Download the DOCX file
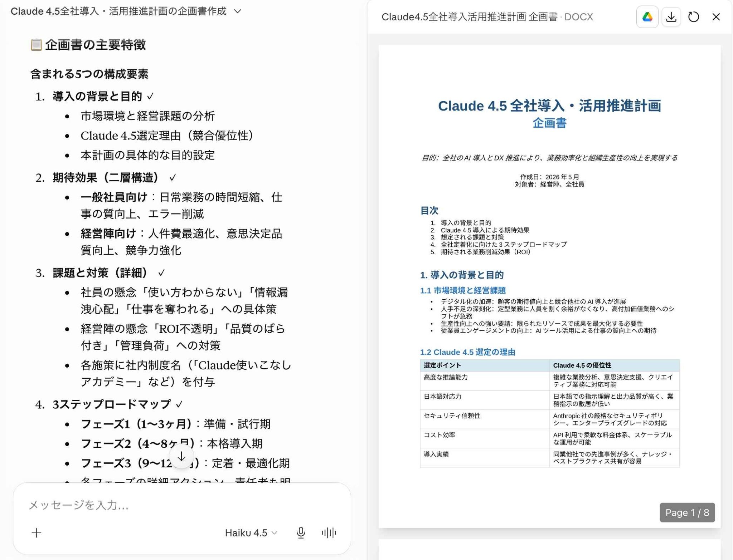733x560 pixels. click(671, 17)
